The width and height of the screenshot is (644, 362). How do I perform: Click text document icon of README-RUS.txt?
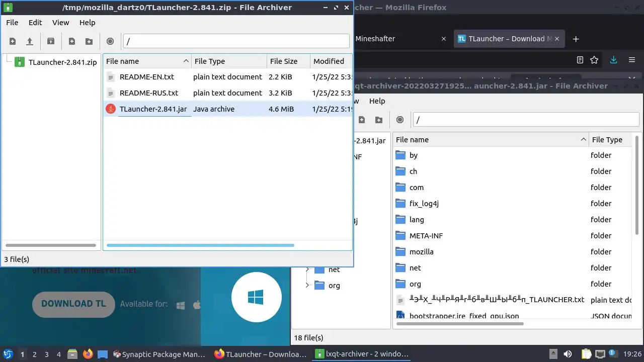tap(111, 93)
